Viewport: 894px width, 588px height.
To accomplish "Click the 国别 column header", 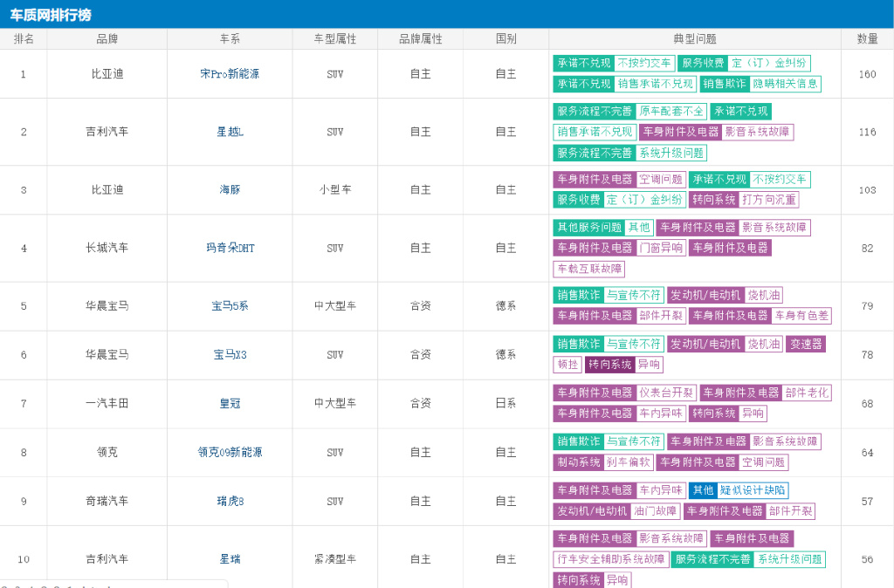I will pyautogui.click(x=505, y=38).
